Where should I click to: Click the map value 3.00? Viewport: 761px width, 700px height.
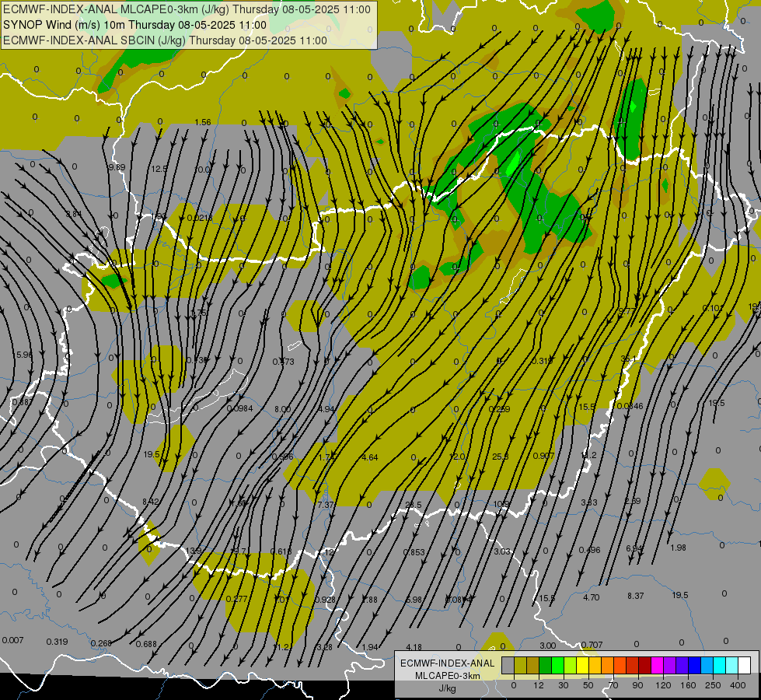pos(547,646)
